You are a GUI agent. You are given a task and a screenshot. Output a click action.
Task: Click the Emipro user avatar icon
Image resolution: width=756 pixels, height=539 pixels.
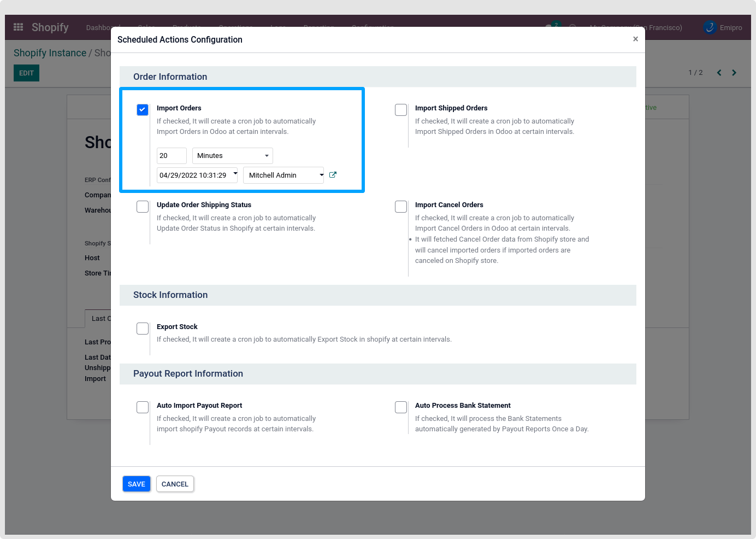tap(710, 27)
